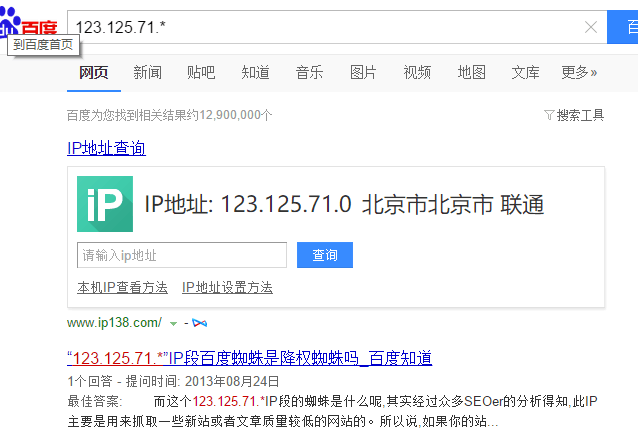This screenshot has height=434, width=638.
Task: Click the blue bowtie icon after ip138 URL
Action: 199,323
